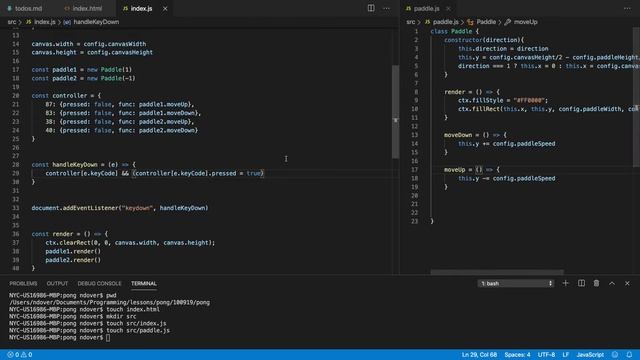Open the 1: bash terminal selector
Viewport: 640px width, 360px height.
click(x=516, y=283)
